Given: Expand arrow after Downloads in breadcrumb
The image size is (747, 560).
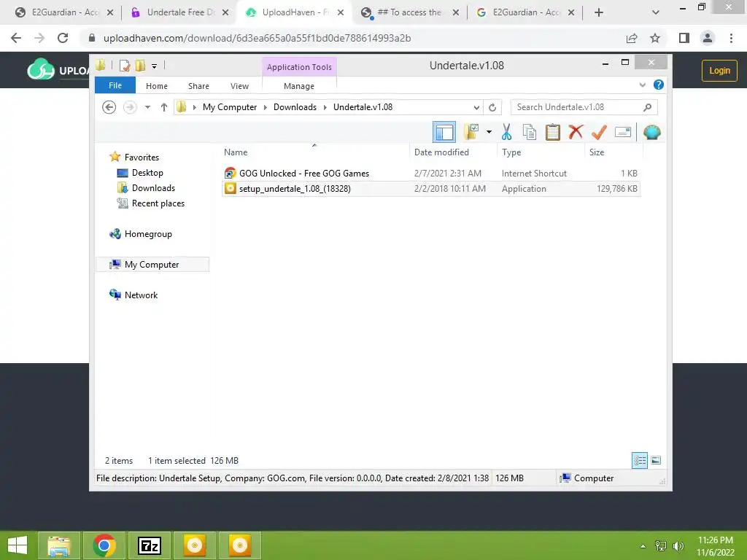Looking at the screenshot, I should click(x=325, y=107).
